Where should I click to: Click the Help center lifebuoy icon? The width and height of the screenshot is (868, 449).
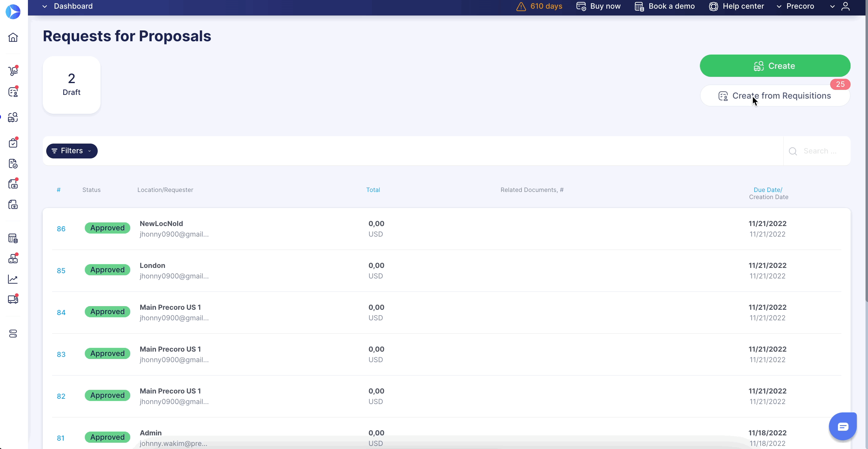[x=713, y=7]
